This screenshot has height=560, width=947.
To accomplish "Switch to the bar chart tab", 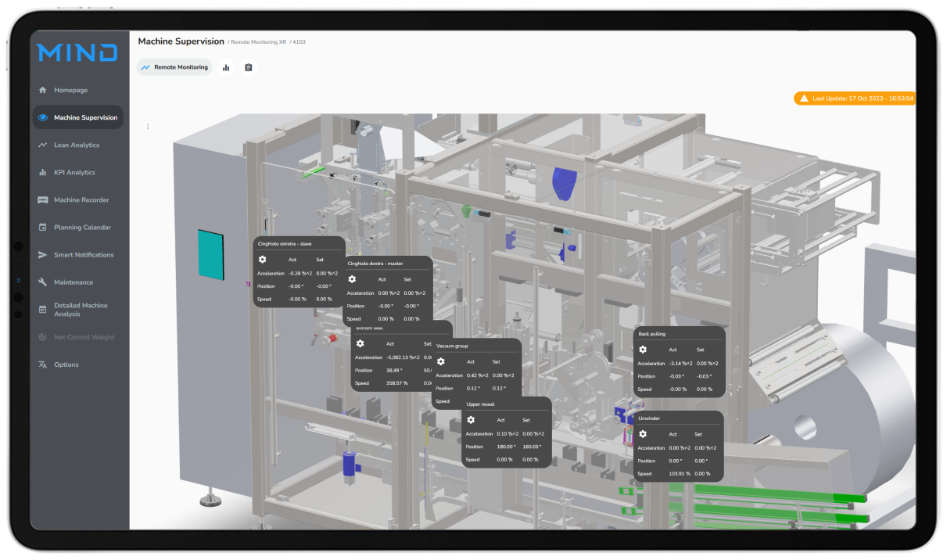I will coord(226,67).
